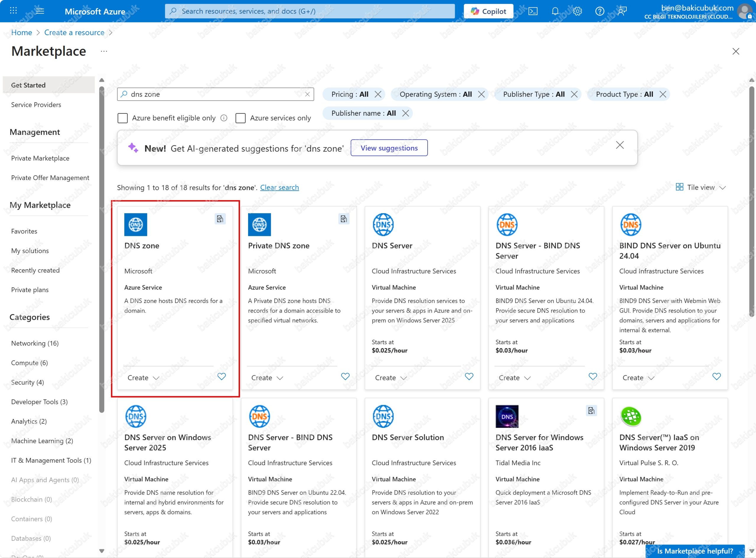Favorite DNS Server - BIND DNS Server card
The height and width of the screenshot is (558, 756).
[x=592, y=376]
